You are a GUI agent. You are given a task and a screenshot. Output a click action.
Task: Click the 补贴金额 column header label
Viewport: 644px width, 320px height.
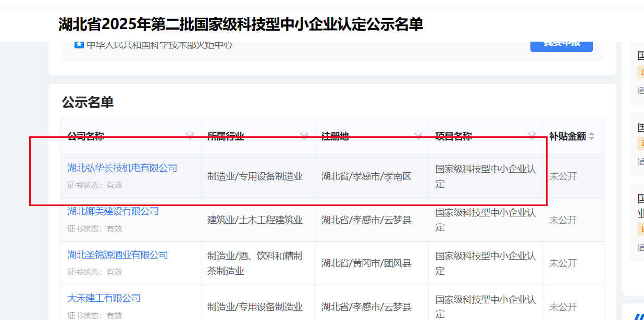pyautogui.click(x=567, y=136)
